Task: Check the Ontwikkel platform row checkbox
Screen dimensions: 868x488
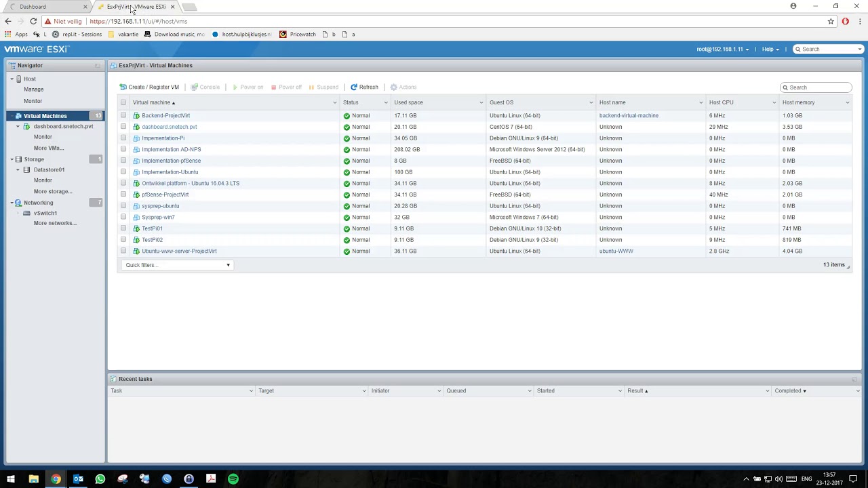Action: (123, 183)
